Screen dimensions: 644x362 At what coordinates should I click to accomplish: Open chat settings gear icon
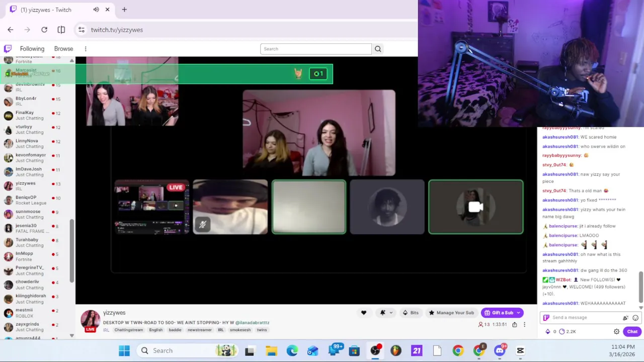[x=616, y=331]
